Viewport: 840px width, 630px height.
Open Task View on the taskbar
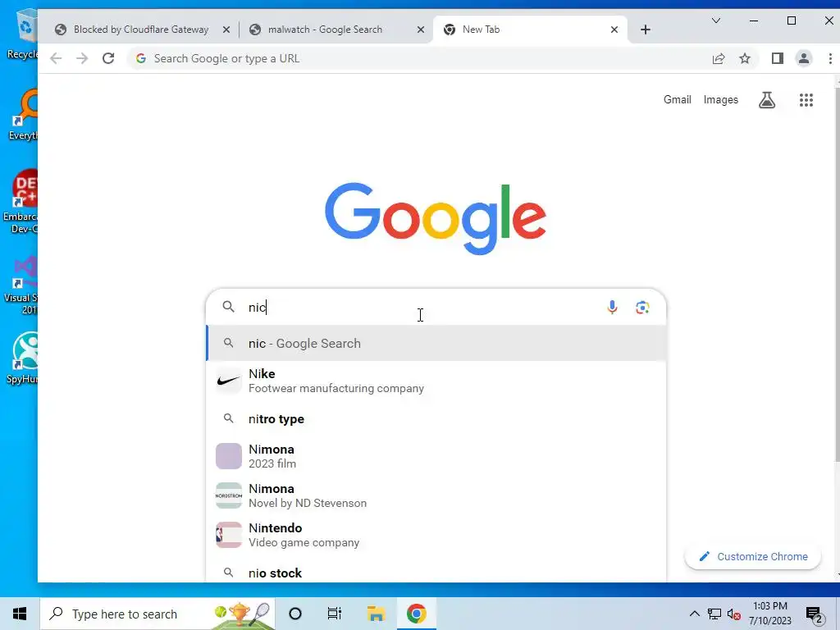click(x=335, y=614)
